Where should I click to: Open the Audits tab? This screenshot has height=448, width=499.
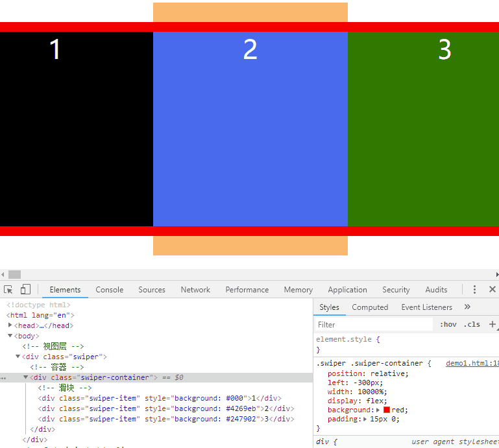coord(436,290)
